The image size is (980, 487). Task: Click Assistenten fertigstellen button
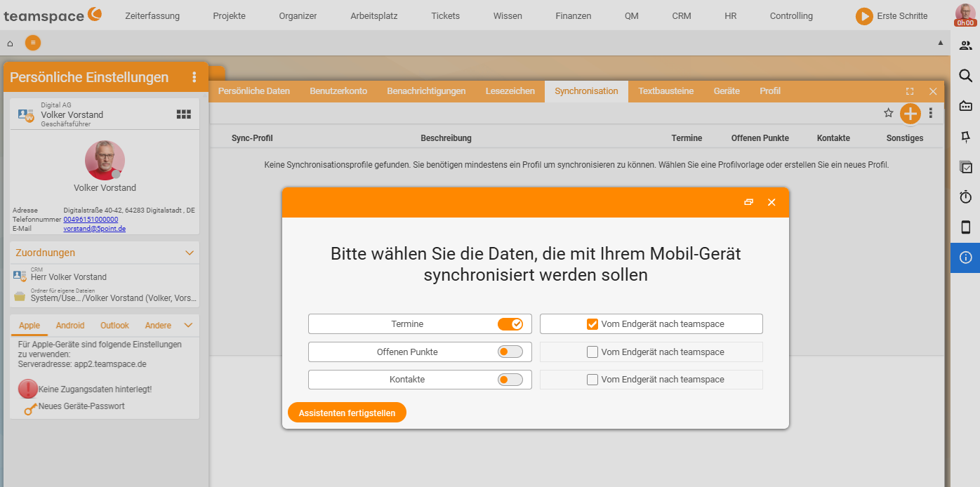(347, 413)
